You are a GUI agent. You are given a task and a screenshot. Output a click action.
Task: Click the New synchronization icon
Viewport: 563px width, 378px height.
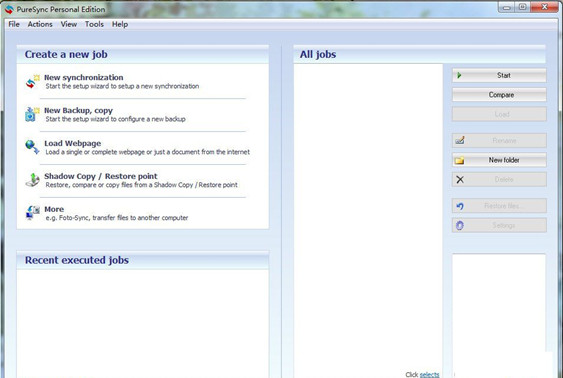[x=32, y=81]
